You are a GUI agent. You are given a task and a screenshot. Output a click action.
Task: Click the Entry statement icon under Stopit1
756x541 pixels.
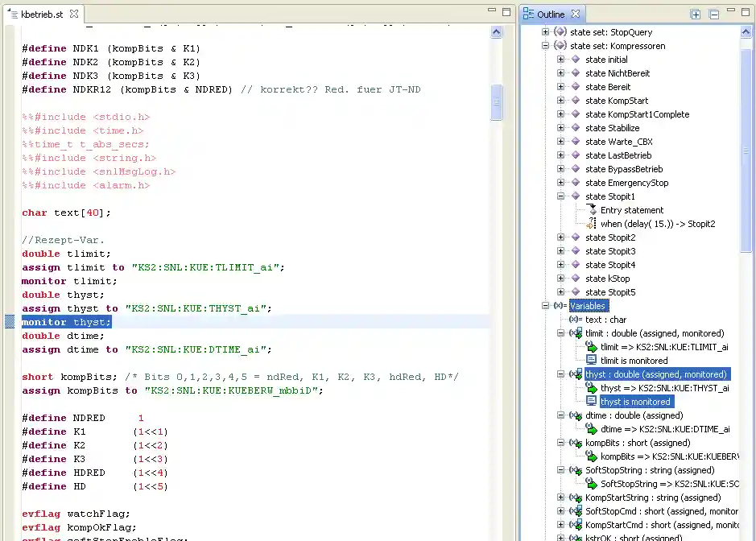592,210
